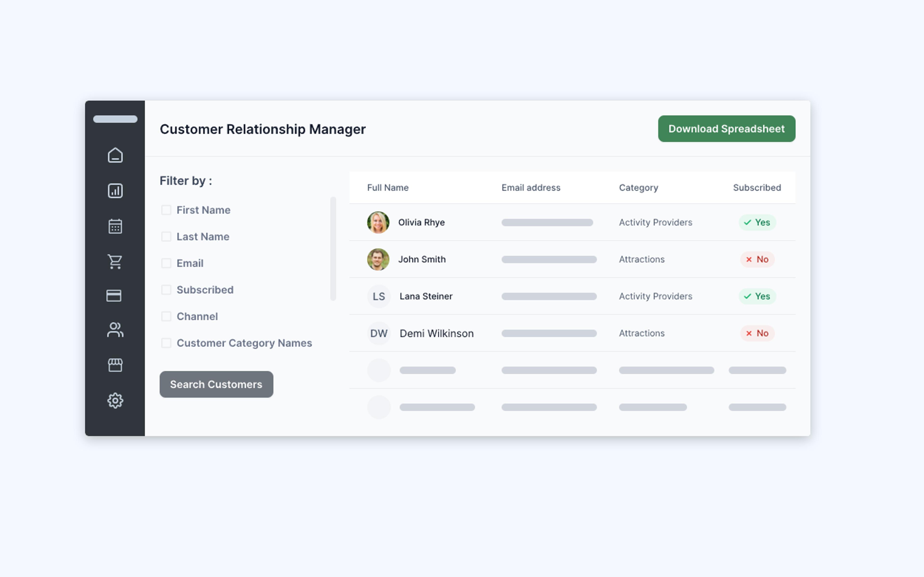Click Demi Wilkinson's Attractions category

(642, 334)
